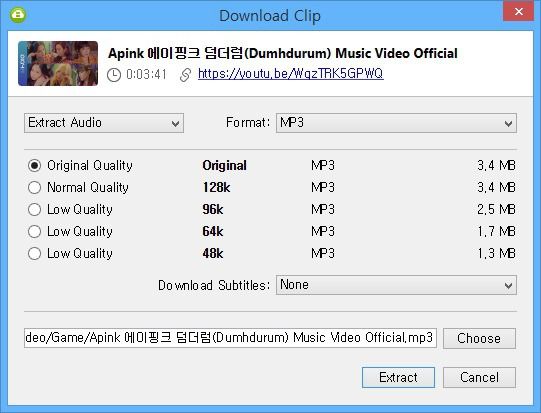541x413 pixels.
Task: Click the Choose button
Action: [479, 338]
